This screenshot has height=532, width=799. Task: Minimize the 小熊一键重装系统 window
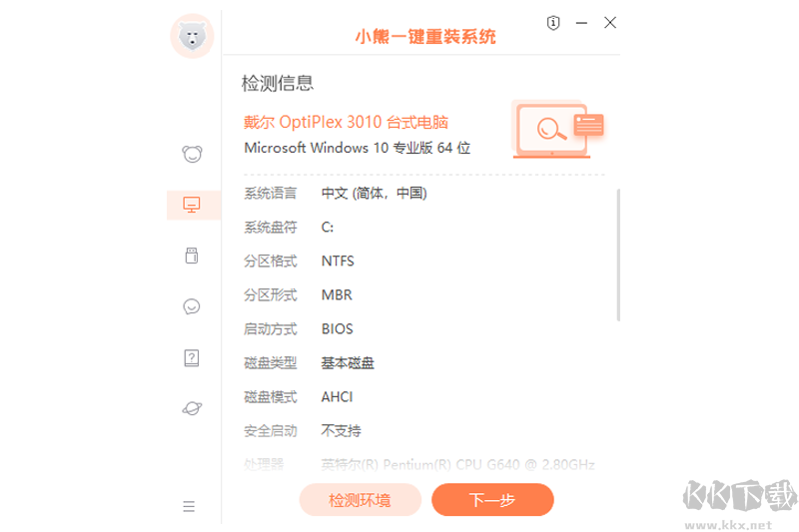(x=582, y=22)
